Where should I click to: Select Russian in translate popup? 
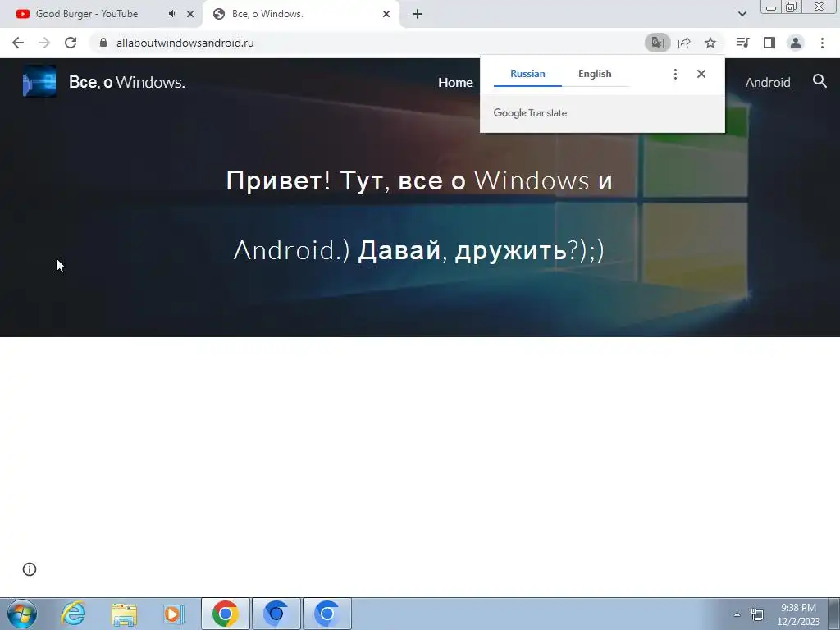pos(527,74)
